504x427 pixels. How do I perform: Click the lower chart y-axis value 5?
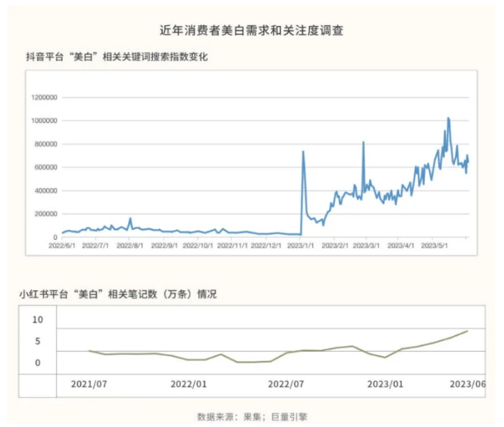click(37, 341)
